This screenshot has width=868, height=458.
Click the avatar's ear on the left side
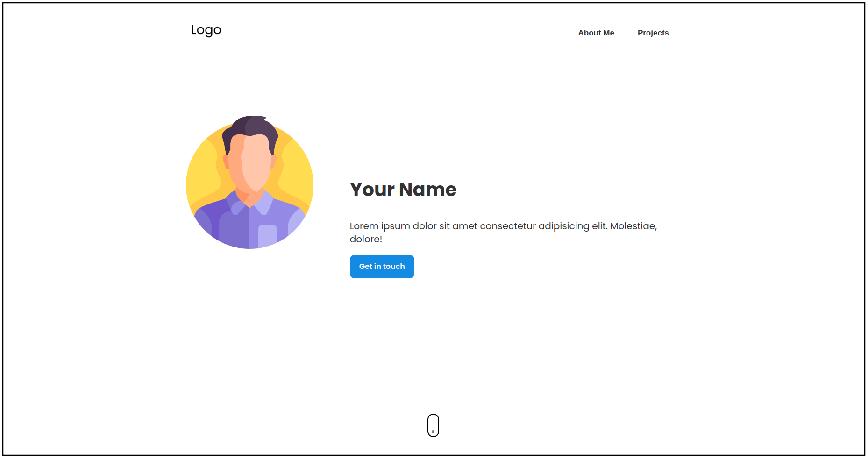226,161
